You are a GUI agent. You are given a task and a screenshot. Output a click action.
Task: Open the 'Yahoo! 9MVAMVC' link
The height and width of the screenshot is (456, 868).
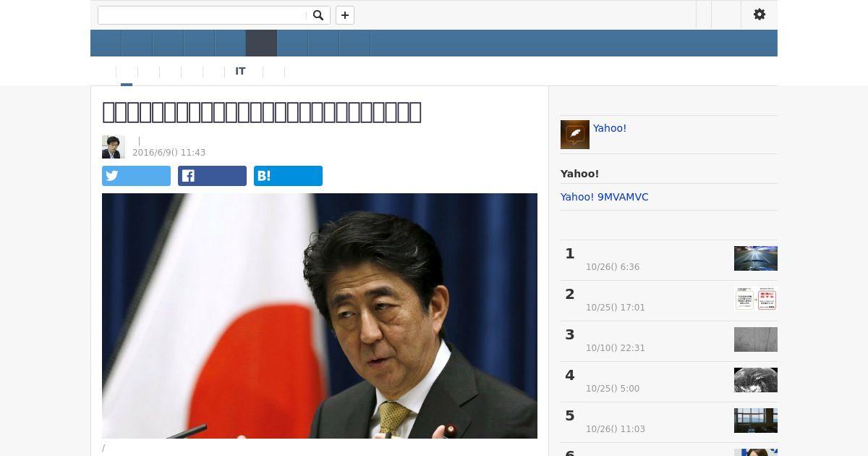(x=605, y=197)
